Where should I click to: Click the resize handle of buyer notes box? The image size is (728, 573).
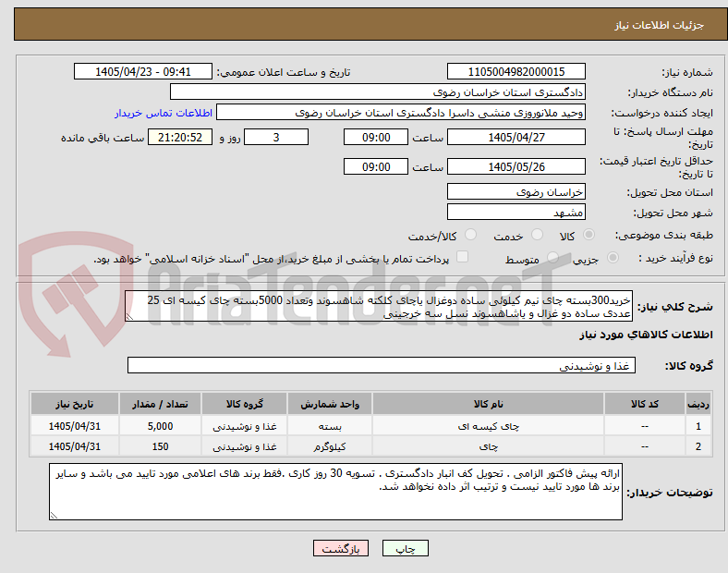click(x=54, y=516)
